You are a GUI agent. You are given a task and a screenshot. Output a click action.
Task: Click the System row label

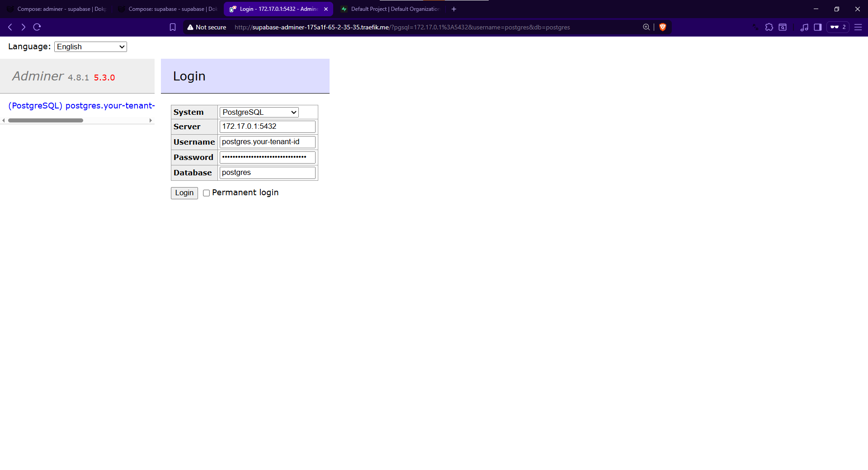189,112
